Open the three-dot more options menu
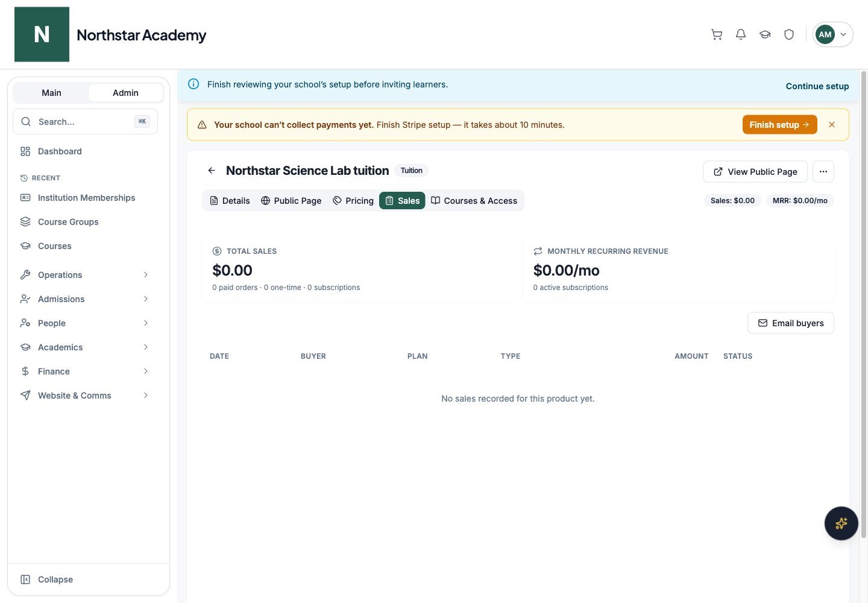This screenshot has width=868, height=603. [823, 172]
